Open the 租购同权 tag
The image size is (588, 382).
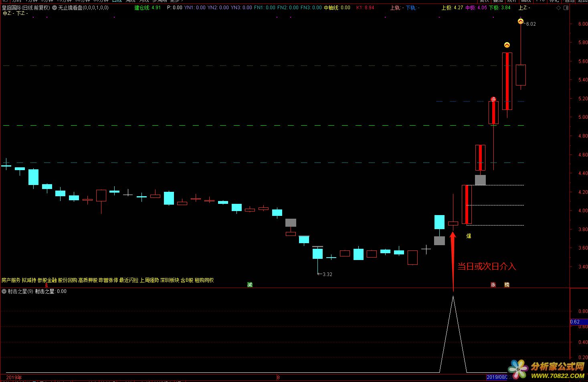coord(204,280)
